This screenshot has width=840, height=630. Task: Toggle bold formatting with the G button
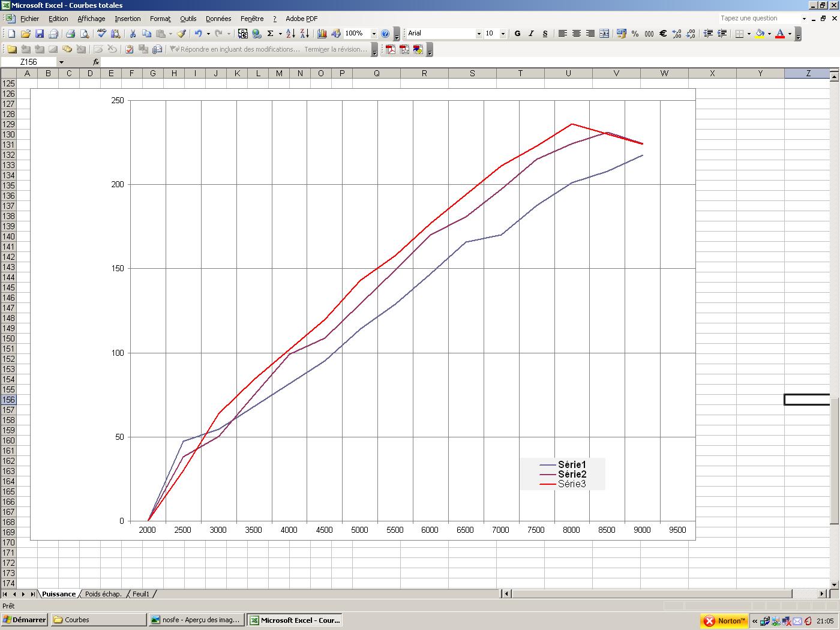[x=517, y=34]
